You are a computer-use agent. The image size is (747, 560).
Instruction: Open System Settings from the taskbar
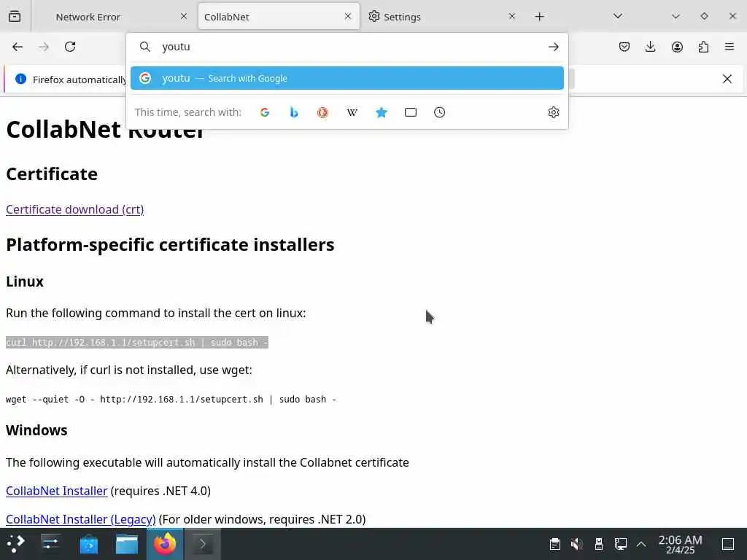50,544
